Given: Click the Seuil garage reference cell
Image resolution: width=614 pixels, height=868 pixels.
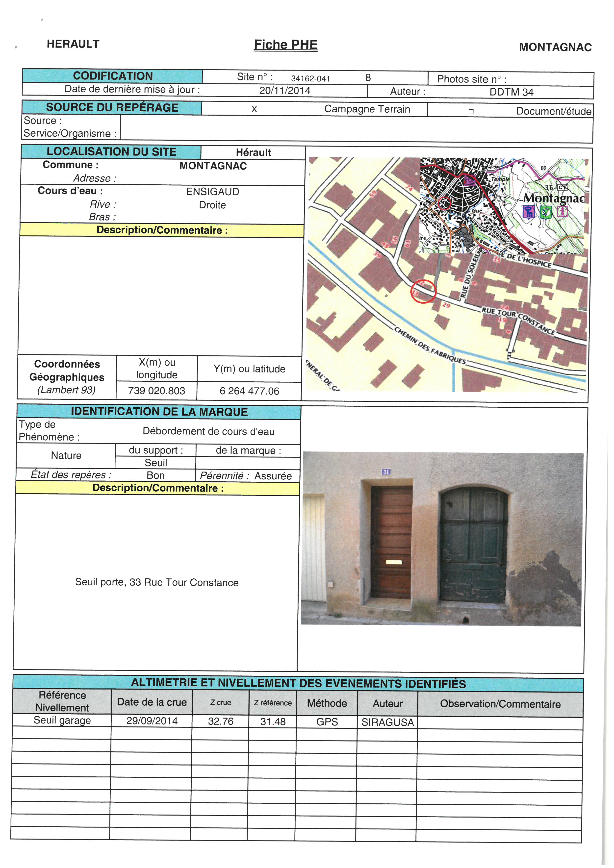Looking at the screenshot, I should pos(62,720).
